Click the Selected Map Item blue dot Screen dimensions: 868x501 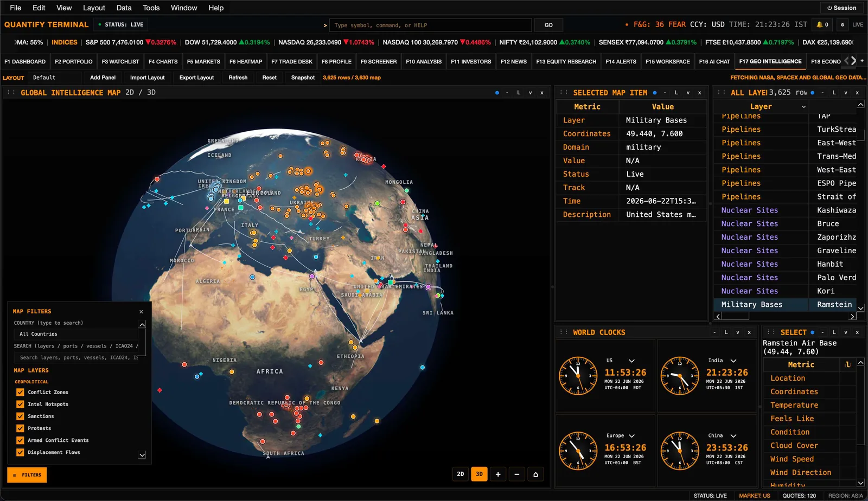655,93
